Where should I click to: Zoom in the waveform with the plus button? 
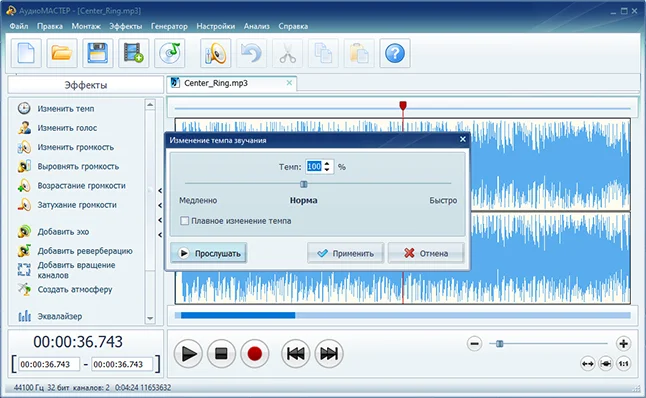click(623, 343)
